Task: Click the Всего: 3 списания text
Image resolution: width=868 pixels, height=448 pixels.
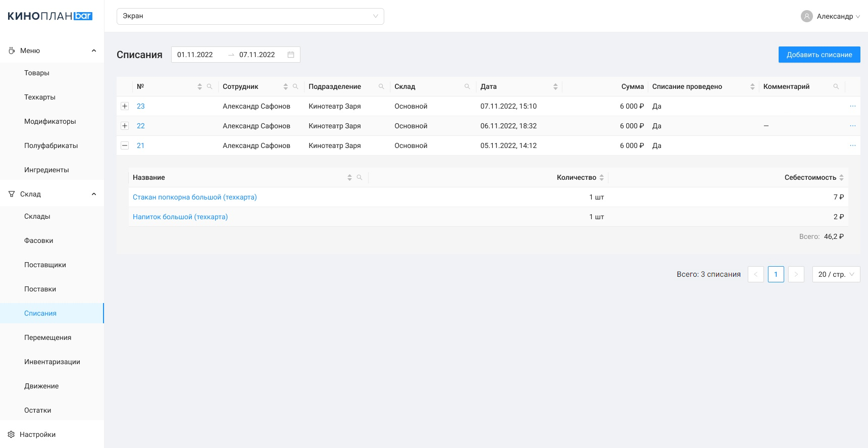Action: pos(709,274)
